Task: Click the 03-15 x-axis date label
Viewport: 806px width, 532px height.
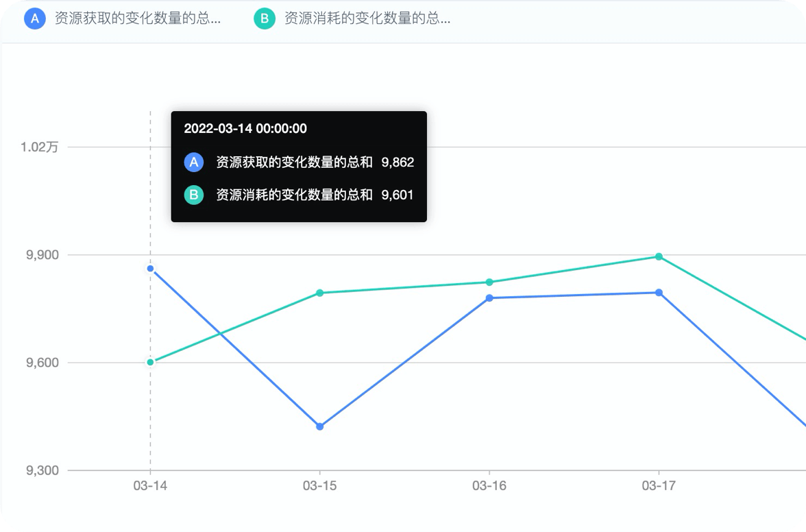Action: click(320, 486)
